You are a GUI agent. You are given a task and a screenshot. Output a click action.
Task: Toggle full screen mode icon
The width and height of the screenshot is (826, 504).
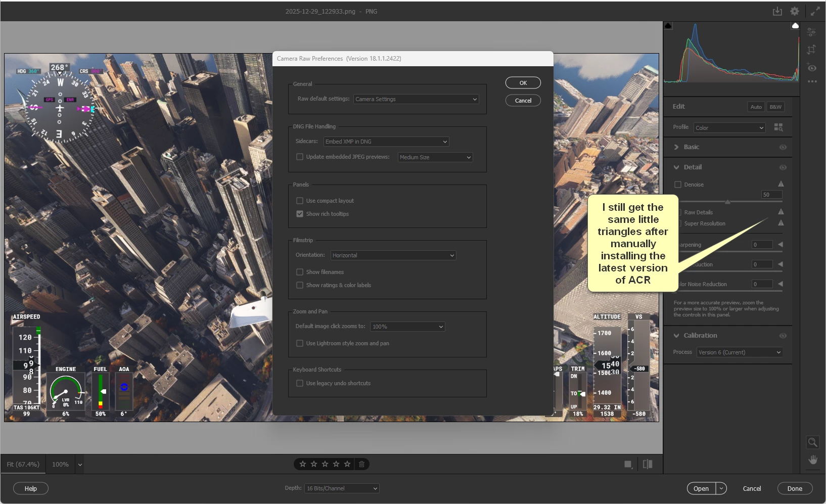click(815, 11)
